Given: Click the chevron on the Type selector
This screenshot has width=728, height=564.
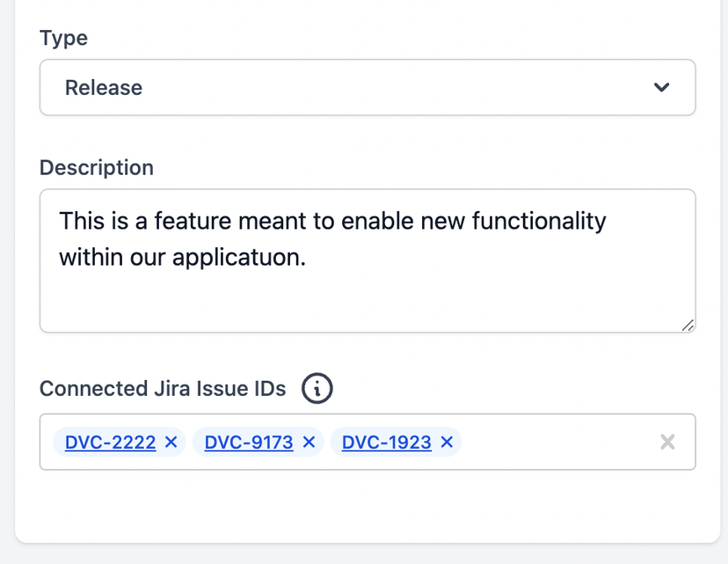Looking at the screenshot, I should click(661, 87).
